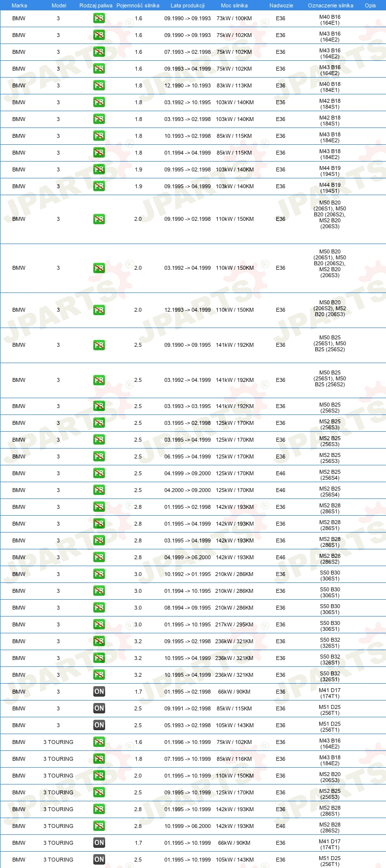Image resolution: width=386 pixels, height=868 pixels.
Task: Click the date range 01.1996 -> 10.1999
Action: click(188, 742)
